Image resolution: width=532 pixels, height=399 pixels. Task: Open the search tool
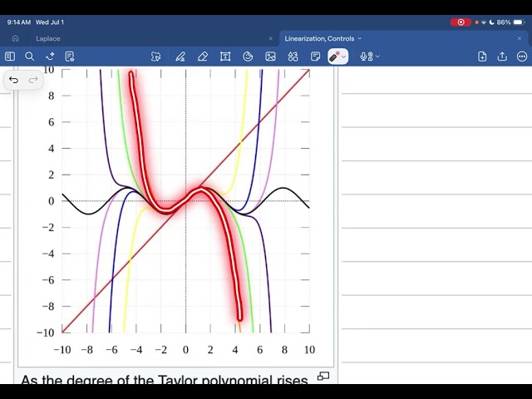(30, 57)
